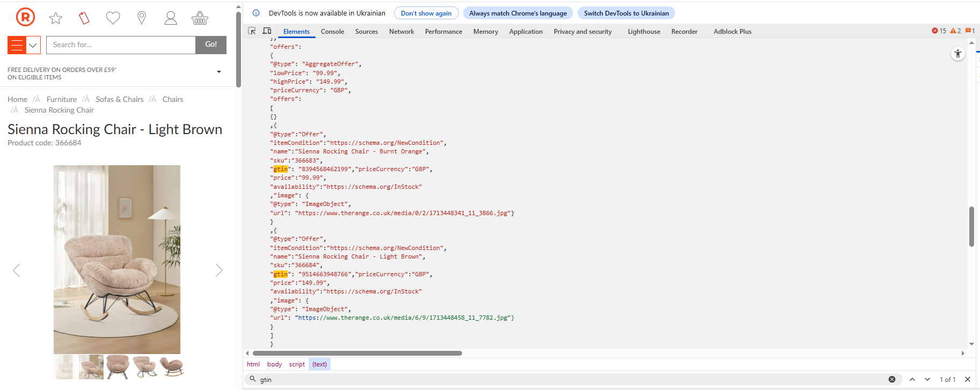Click the Go! search button

[x=211, y=45]
